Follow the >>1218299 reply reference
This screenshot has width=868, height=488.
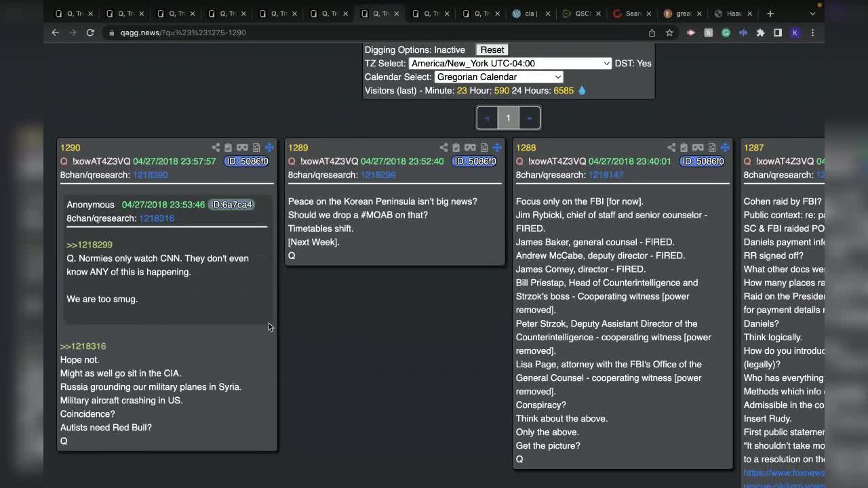tap(90, 245)
